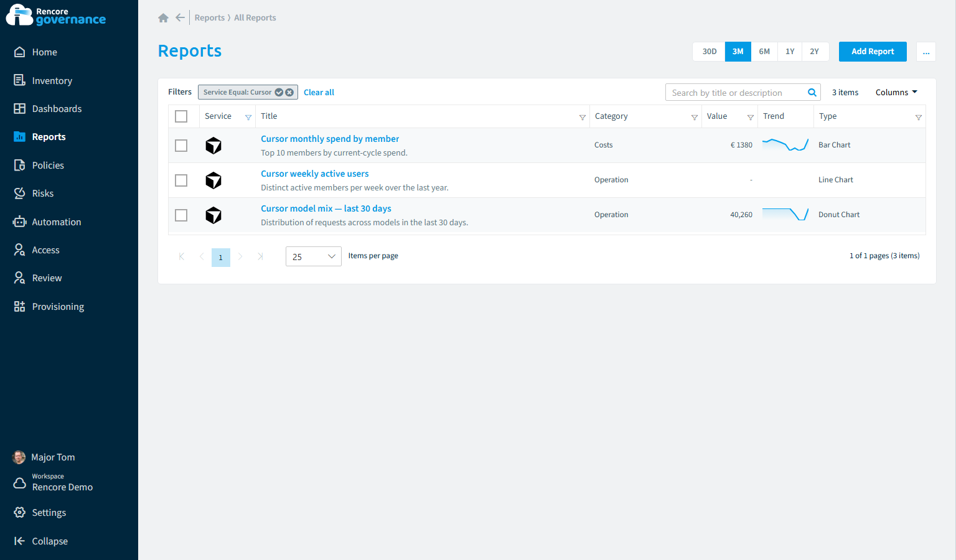Open the Title column filter
The height and width of the screenshot is (560, 956).
(x=583, y=118)
